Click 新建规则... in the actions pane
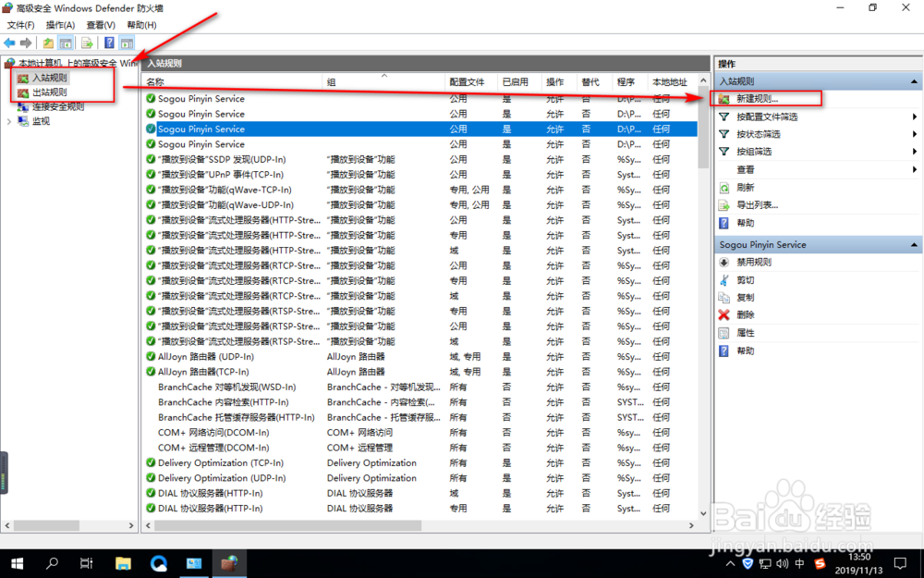 coord(758,99)
